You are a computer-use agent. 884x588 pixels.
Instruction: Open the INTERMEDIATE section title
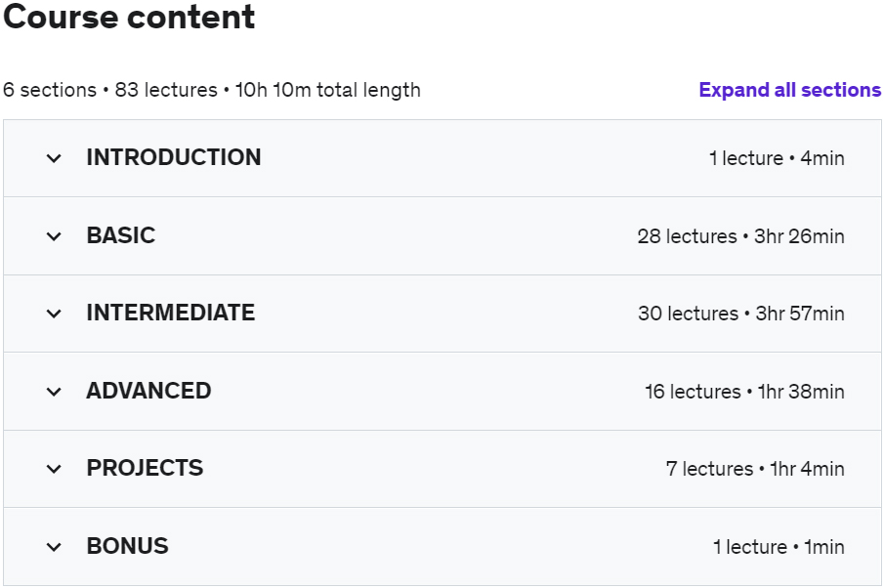(x=171, y=313)
